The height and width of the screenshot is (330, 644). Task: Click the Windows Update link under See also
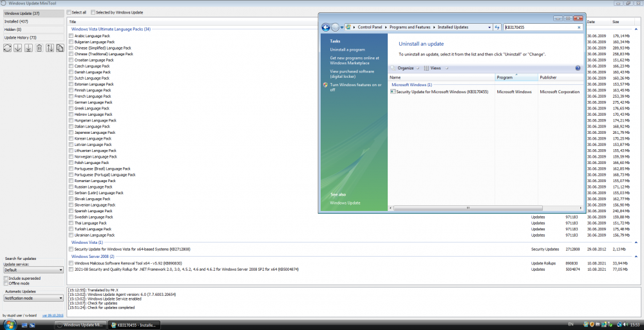point(345,203)
